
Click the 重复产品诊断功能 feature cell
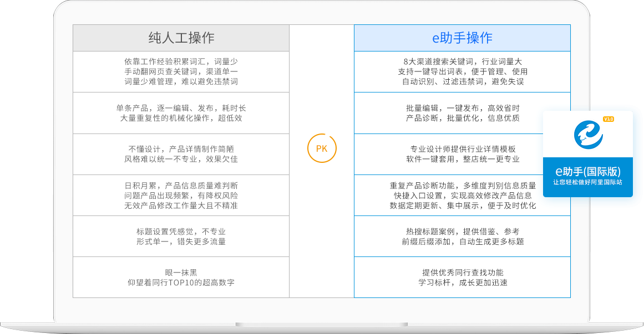(x=462, y=196)
